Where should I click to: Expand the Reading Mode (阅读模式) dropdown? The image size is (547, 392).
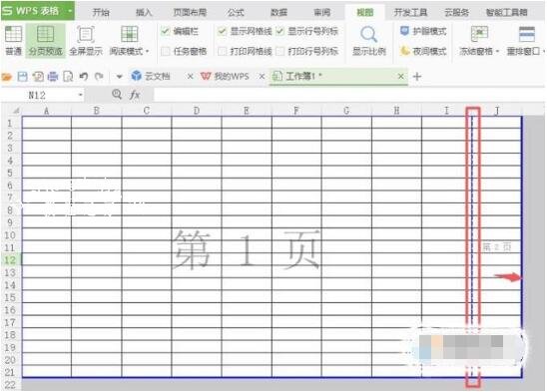point(147,52)
